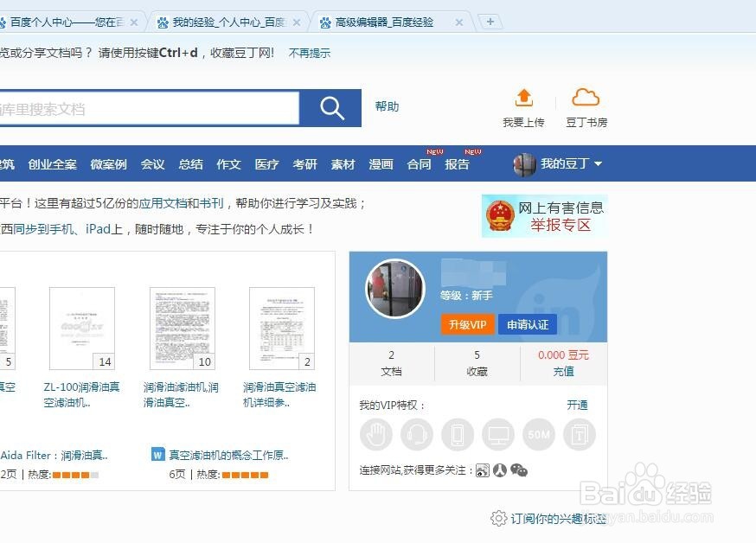Screen dimensions: 756x543
Task: Click title 润滑油真空滤油机详细参..
Action: pos(279,394)
